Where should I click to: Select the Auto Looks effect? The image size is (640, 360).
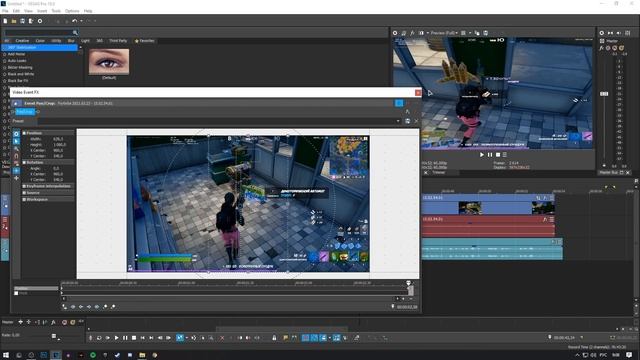pyautogui.click(x=17, y=60)
